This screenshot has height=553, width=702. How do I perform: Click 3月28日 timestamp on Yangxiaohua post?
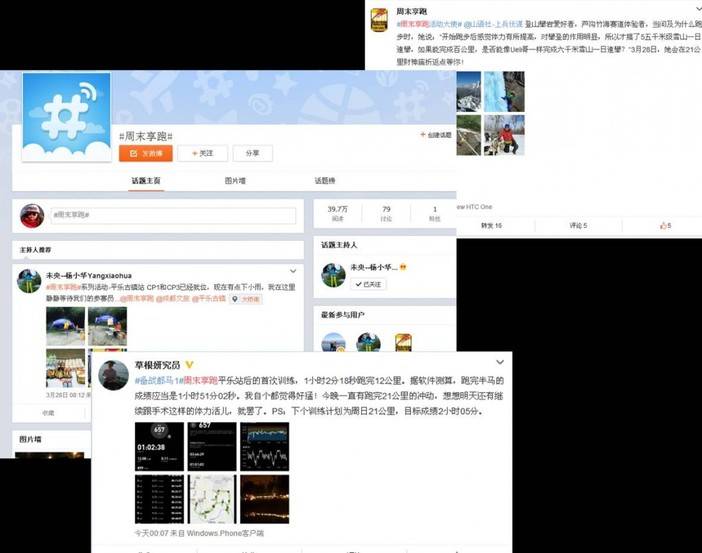(x=63, y=395)
